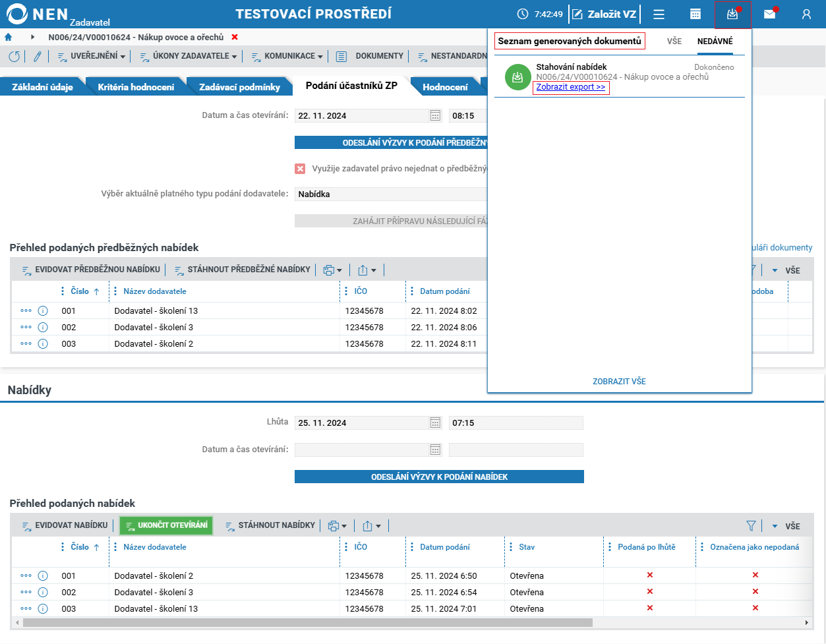Click the NEN logo
This screenshot has width=826, height=644.
click(58, 15)
